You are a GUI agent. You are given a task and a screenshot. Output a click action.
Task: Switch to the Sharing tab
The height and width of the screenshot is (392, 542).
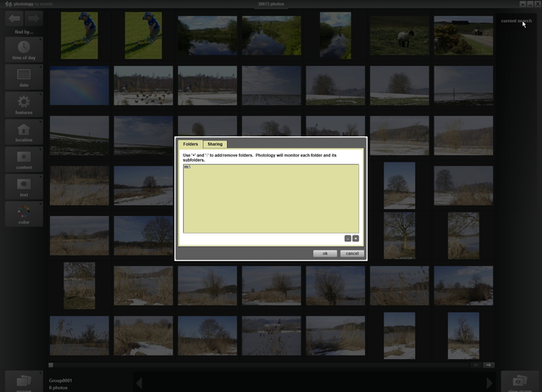215,145
